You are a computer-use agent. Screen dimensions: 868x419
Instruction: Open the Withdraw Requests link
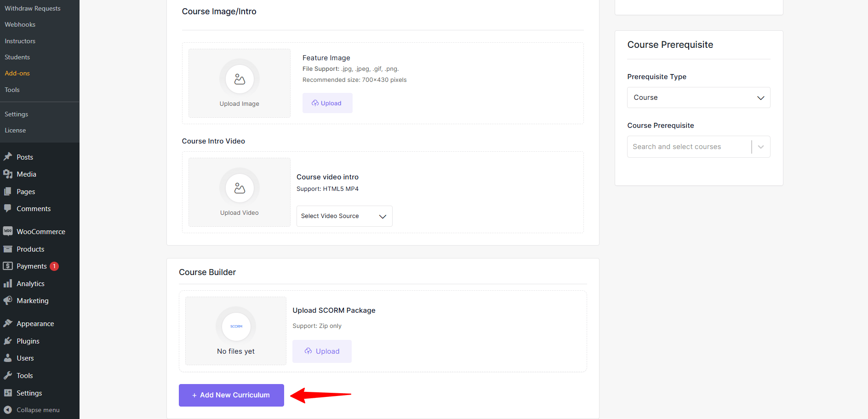point(33,8)
